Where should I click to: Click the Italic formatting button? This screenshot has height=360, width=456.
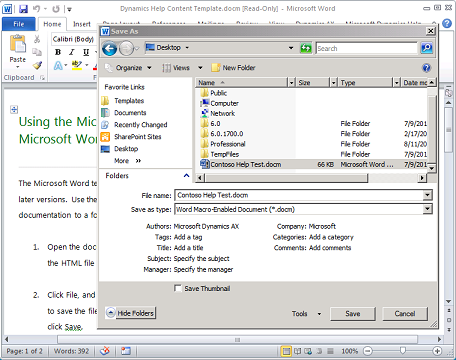click(x=72, y=52)
